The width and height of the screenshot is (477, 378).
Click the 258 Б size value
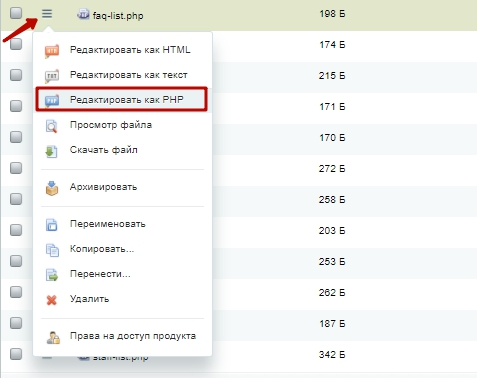click(x=332, y=200)
